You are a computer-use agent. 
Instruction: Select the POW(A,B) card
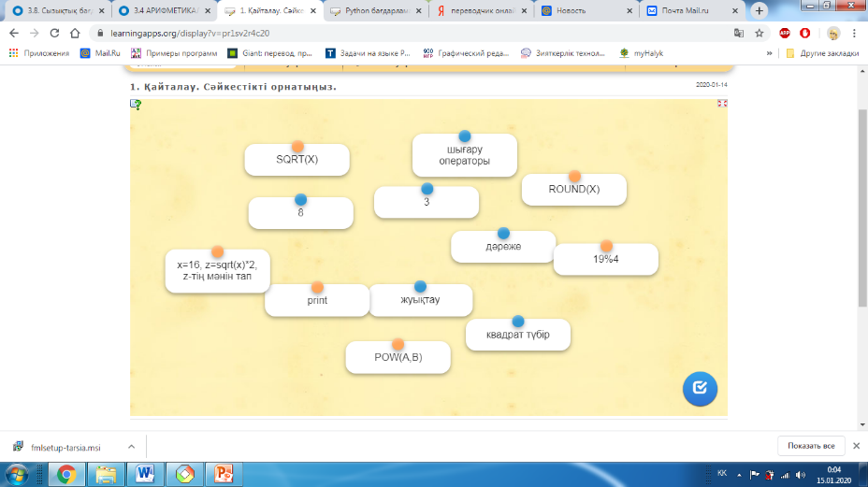398,357
